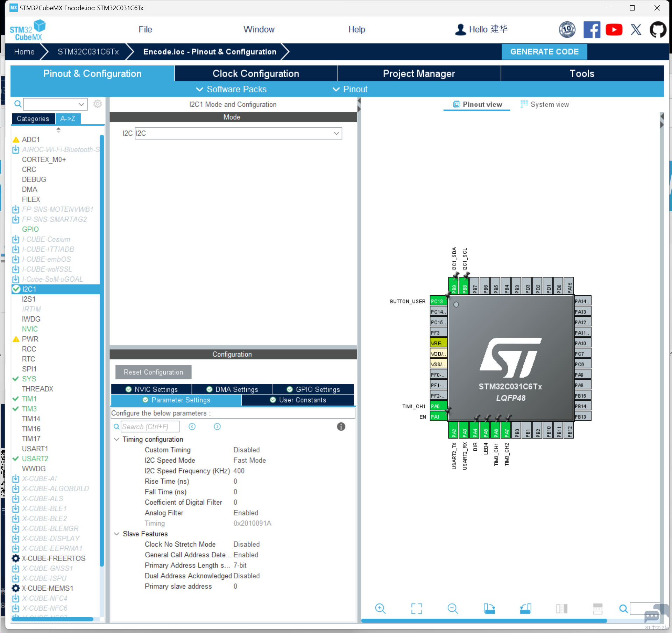Expand the Pinout dropdown menu
The height and width of the screenshot is (633, 672).
(x=350, y=89)
